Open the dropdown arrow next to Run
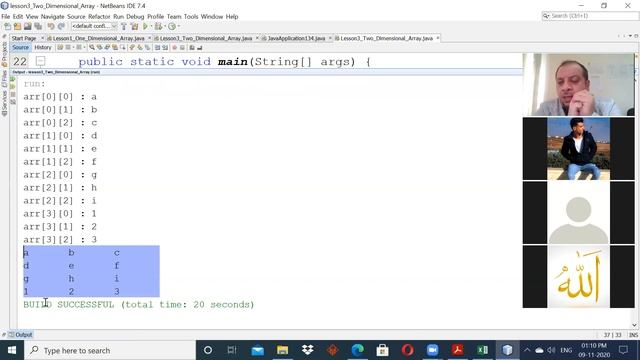The width and height of the screenshot is (640, 360). coord(151,26)
